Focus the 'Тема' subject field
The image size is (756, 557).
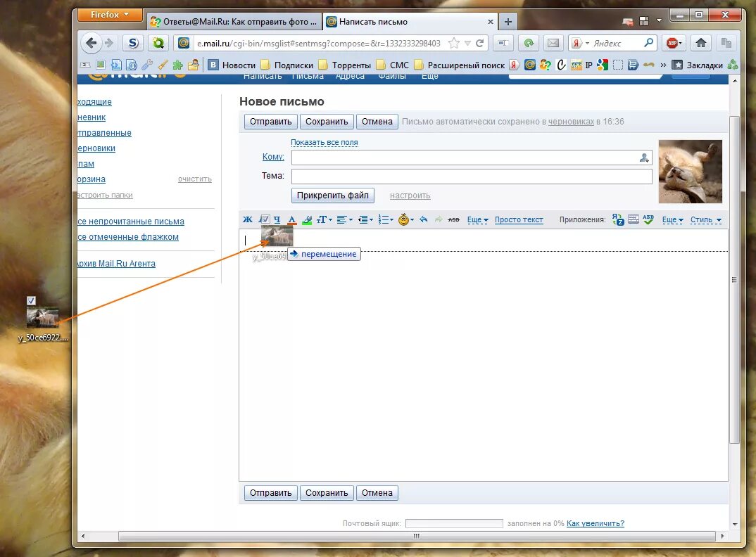(x=472, y=177)
